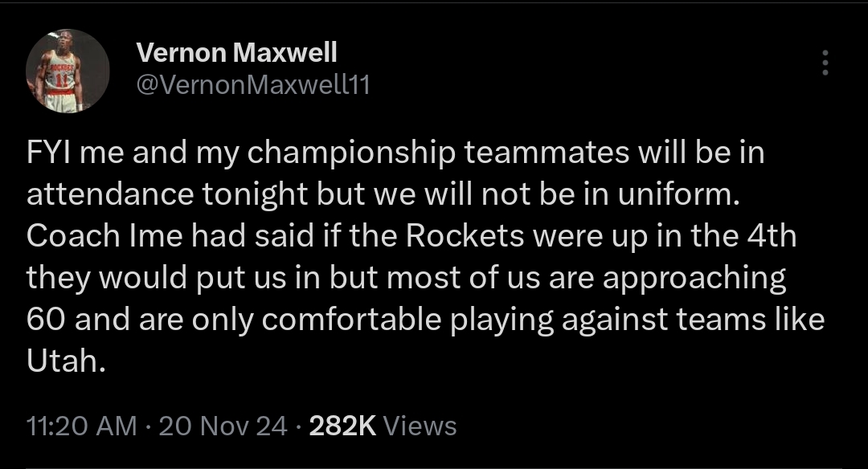Open the Vernon Maxwell display name link

[x=237, y=53]
